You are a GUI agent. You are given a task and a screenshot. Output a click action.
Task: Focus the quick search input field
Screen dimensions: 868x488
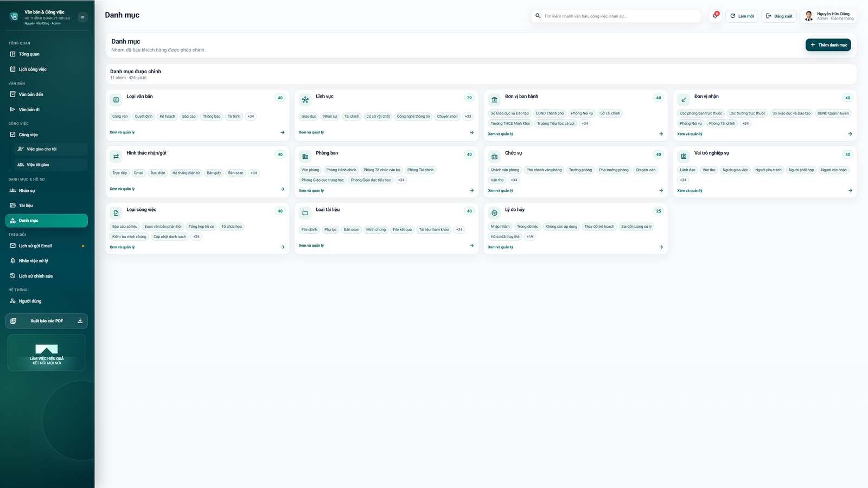pos(616,16)
